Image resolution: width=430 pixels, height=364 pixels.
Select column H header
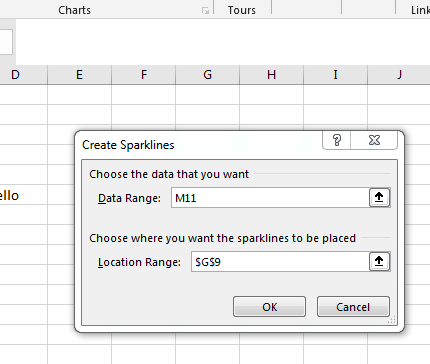click(x=271, y=75)
